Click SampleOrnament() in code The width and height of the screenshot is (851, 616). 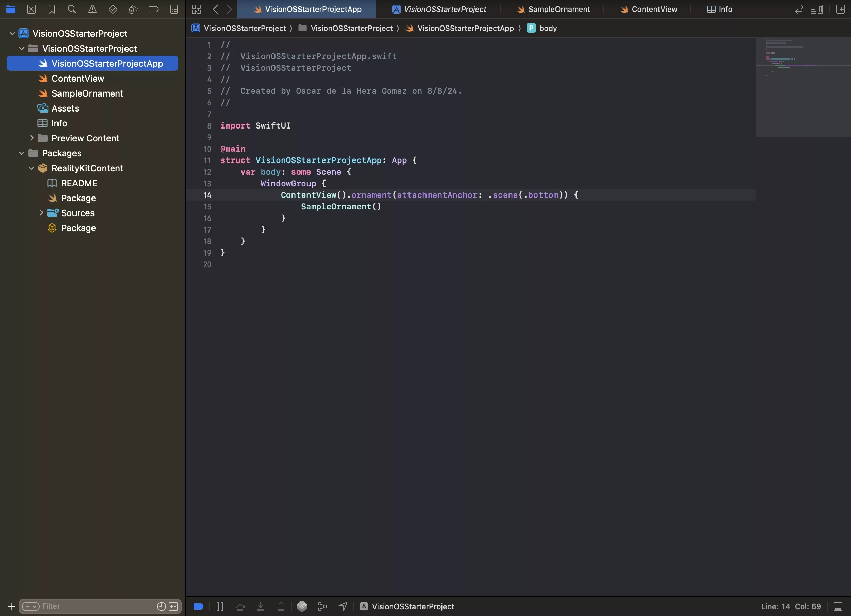(x=341, y=207)
